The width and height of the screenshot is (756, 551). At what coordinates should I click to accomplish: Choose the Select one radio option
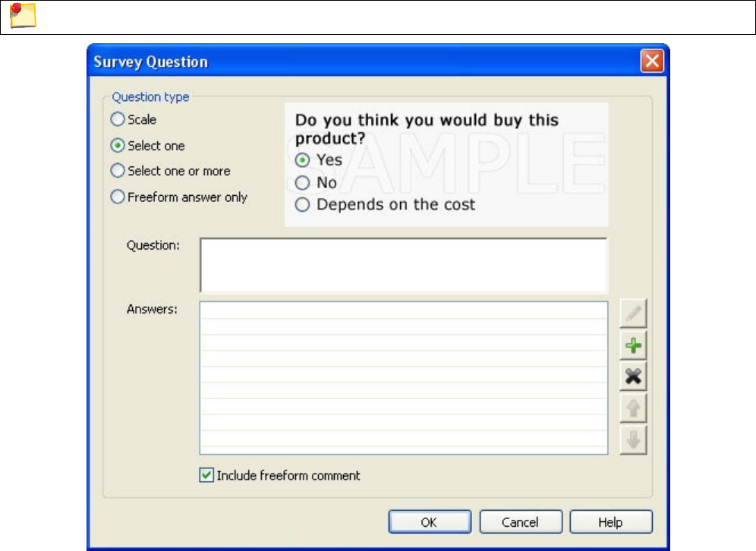[118, 145]
